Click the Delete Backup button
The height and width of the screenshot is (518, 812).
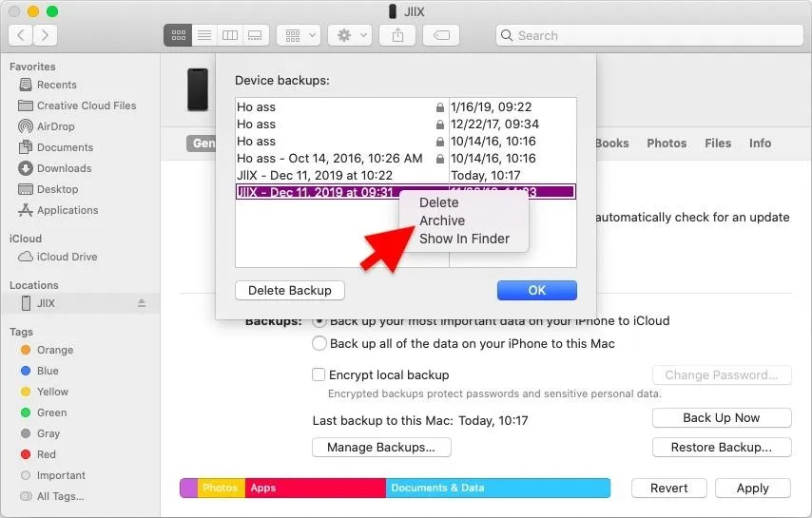tap(290, 290)
